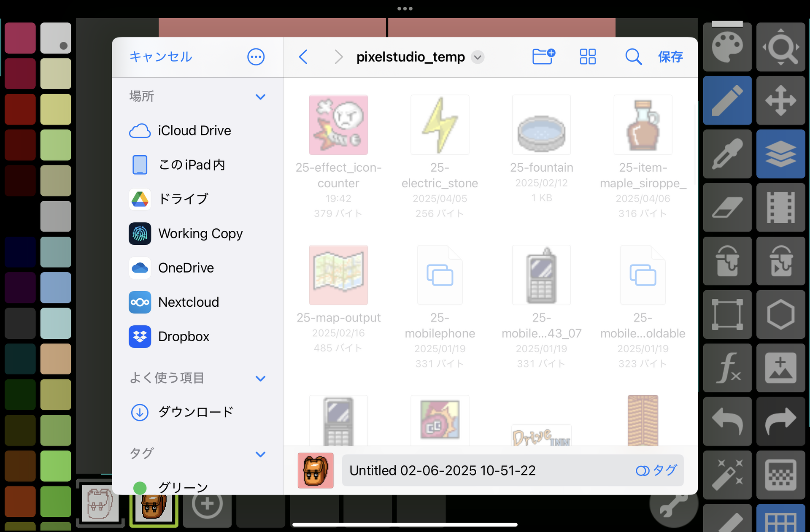Open the layers panel

(780, 154)
